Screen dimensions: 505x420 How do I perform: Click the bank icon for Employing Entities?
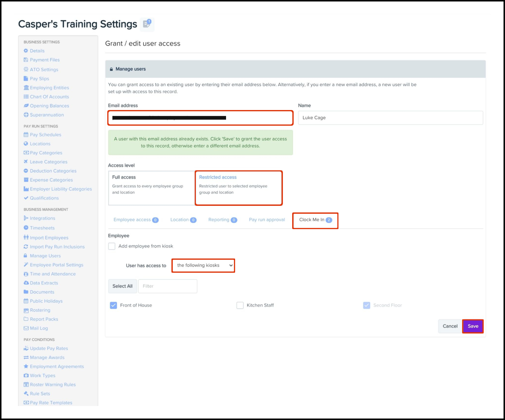click(x=26, y=88)
